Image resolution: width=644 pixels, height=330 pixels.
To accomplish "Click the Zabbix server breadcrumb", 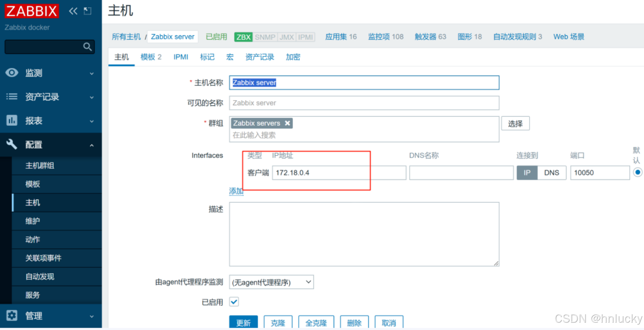I will [x=173, y=37].
